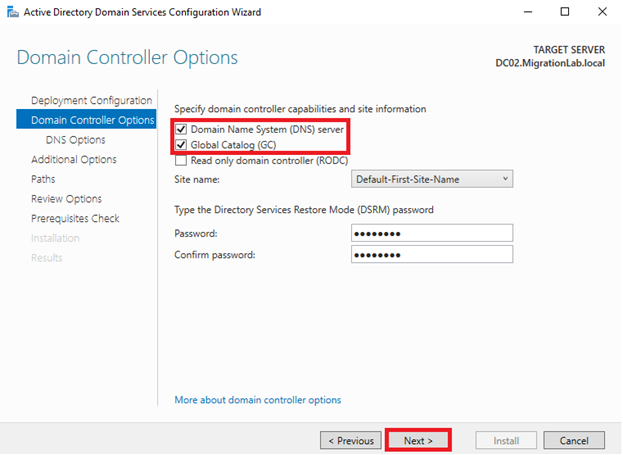Click the Type the DSRM password text
623x455 pixels.
pos(304,210)
